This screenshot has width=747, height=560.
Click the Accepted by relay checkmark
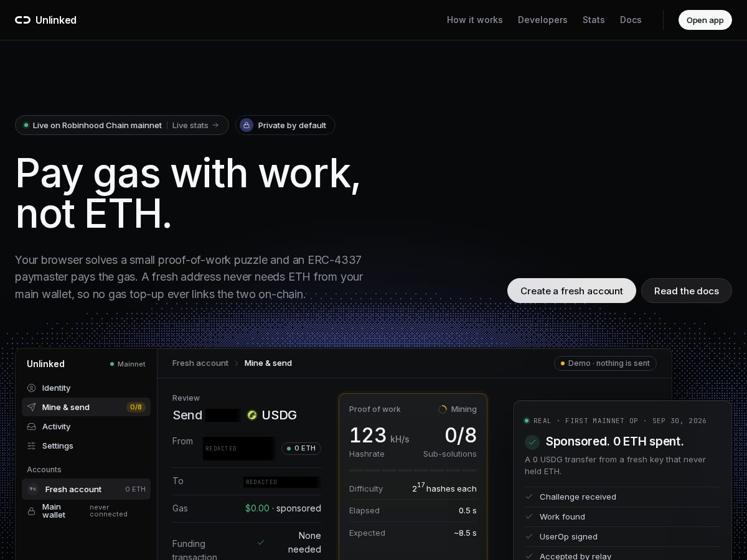pyautogui.click(x=529, y=556)
